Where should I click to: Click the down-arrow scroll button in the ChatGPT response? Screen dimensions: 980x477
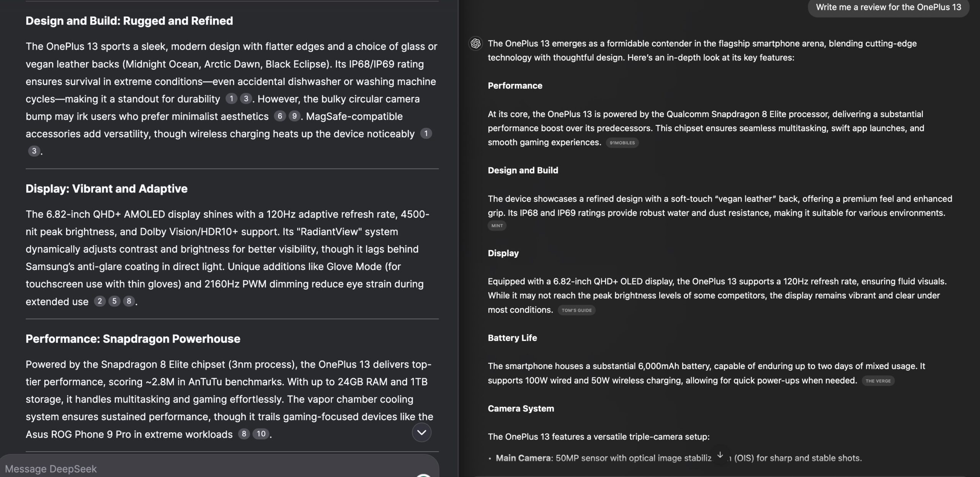point(720,455)
